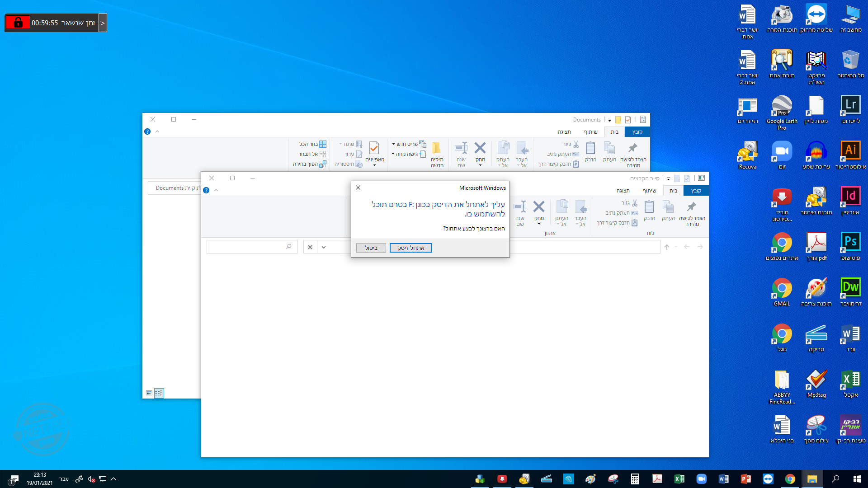Image resolution: width=868 pixels, height=488 pixels.
Task: Click the Excel icon in the taskbar
Action: [x=679, y=479]
